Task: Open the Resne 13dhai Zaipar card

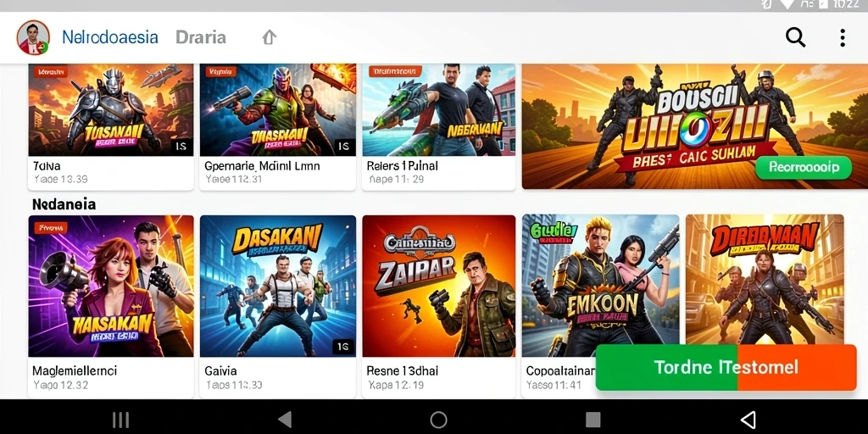Action: [x=438, y=307]
